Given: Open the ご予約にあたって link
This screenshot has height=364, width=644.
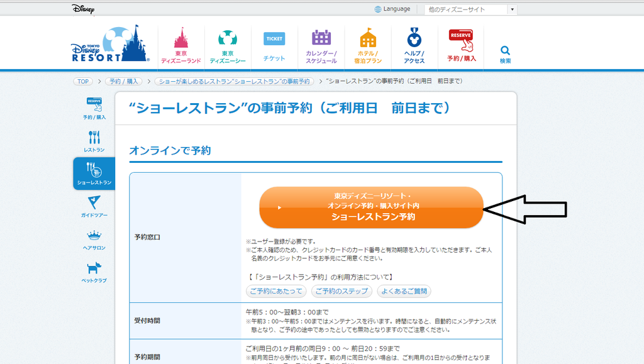Looking at the screenshot, I should pos(276,291).
